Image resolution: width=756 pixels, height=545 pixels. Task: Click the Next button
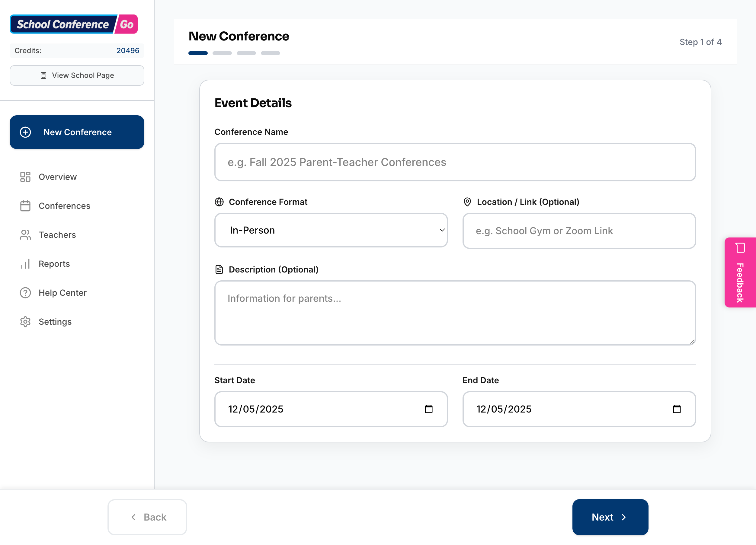(610, 517)
